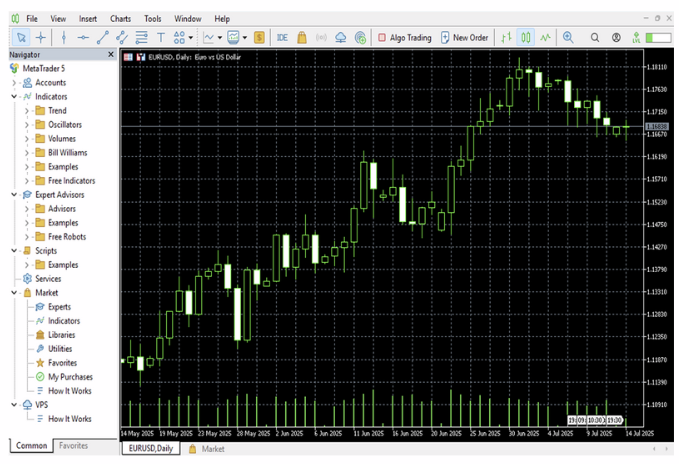Open Market Favorites star item
679x464 pixels.
coord(62,362)
